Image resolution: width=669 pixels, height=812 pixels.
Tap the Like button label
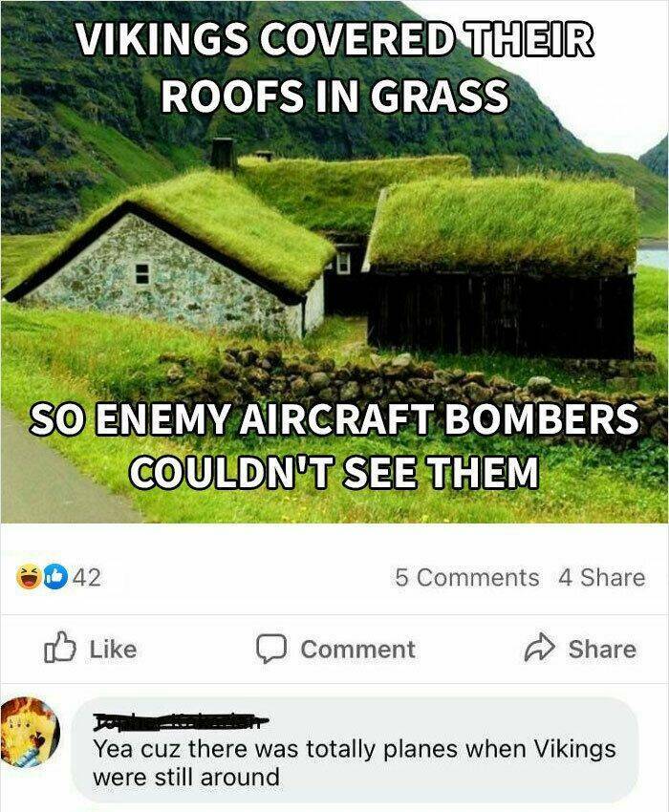pyautogui.click(x=113, y=650)
